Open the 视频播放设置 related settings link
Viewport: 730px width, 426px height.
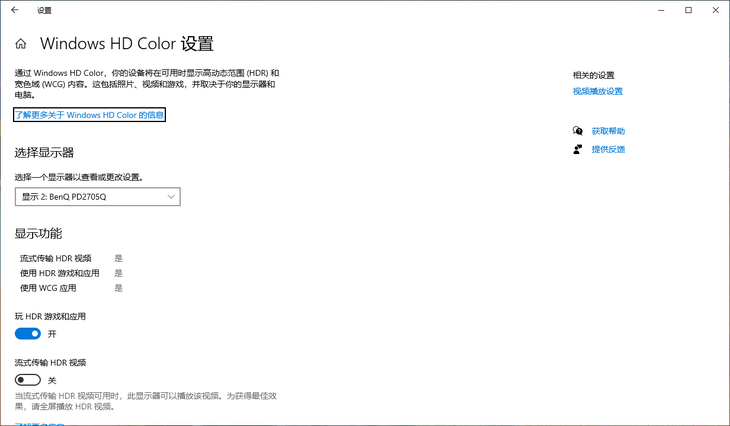tap(597, 91)
